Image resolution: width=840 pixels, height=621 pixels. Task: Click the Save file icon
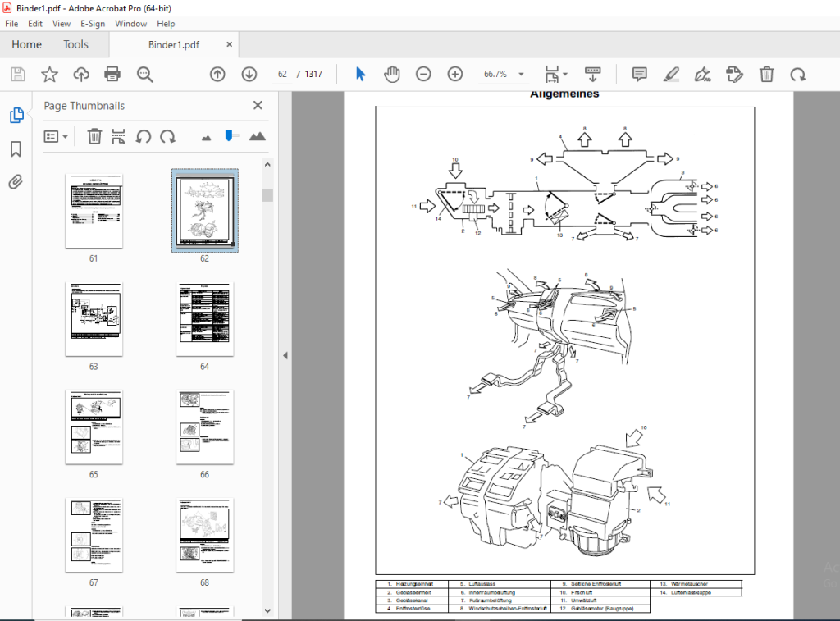pyautogui.click(x=18, y=75)
